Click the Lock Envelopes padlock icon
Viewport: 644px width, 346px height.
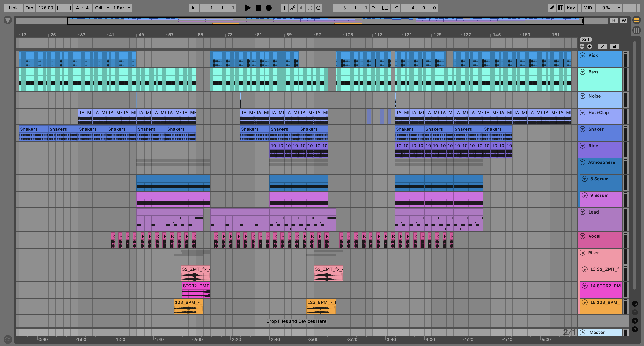(x=614, y=46)
